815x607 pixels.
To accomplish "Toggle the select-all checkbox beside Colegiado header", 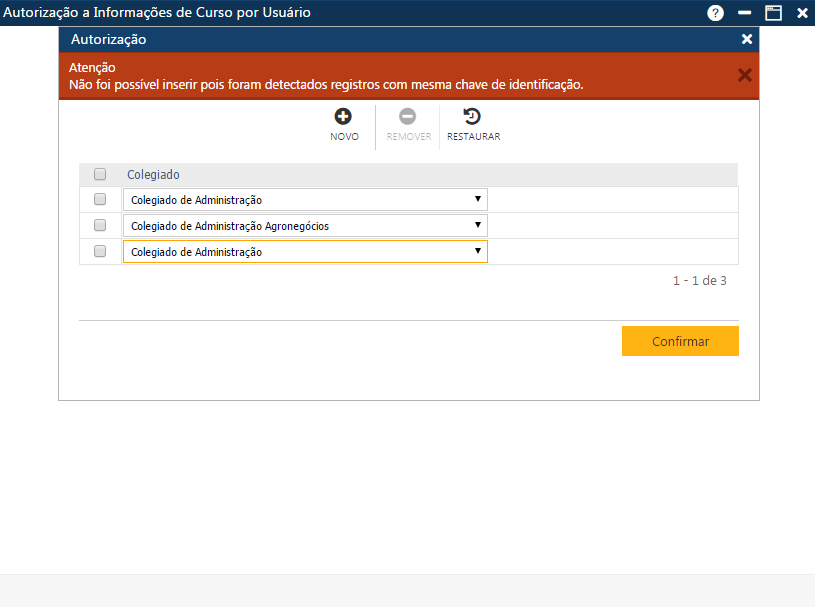I will 100,174.
